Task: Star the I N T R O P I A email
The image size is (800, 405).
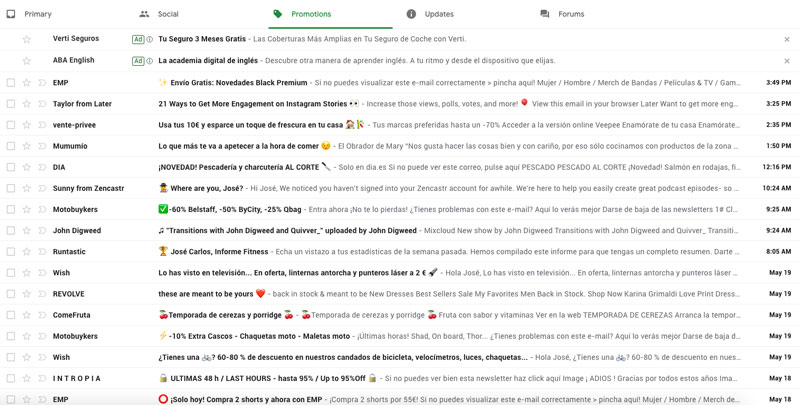Action: [x=27, y=379]
